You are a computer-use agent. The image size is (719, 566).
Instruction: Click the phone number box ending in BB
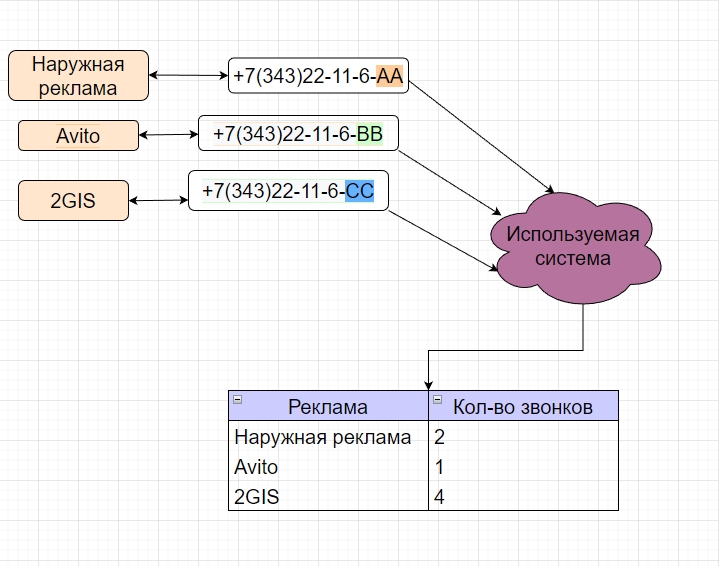click(x=298, y=132)
